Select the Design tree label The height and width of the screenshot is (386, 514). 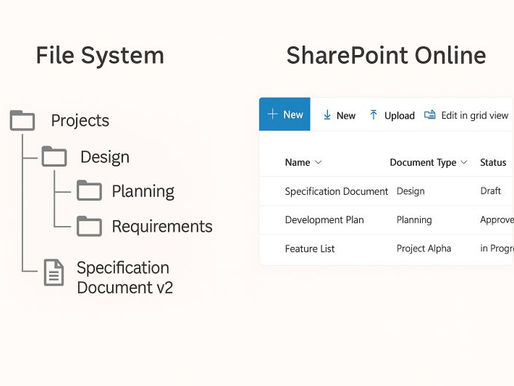pos(105,157)
